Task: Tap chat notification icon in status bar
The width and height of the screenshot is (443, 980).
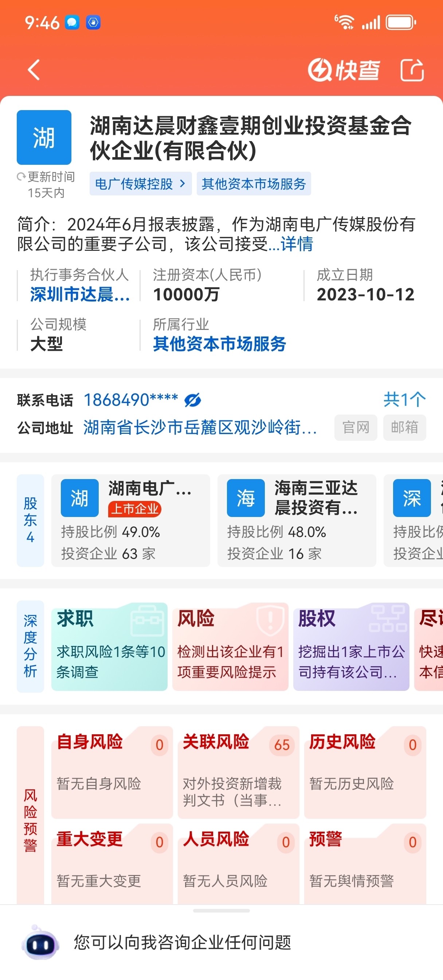Action: tap(72, 22)
